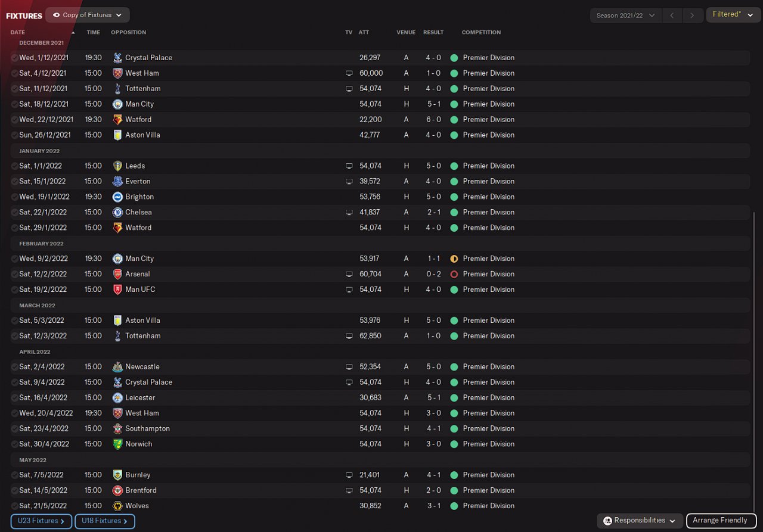763x532 pixels.
Task: Toggle the check mark for Sat, 23/4/2022
Action: click(14, 429)
